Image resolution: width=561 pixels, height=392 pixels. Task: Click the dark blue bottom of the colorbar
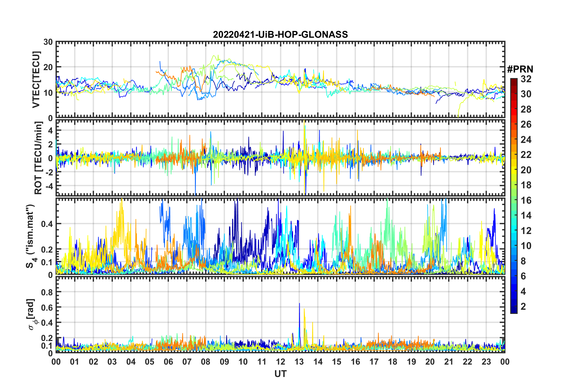pyautogui.click(x=514, y=311)
